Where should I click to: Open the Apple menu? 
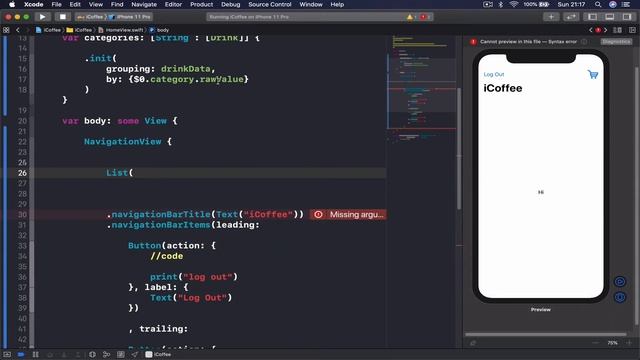[12, 4]
